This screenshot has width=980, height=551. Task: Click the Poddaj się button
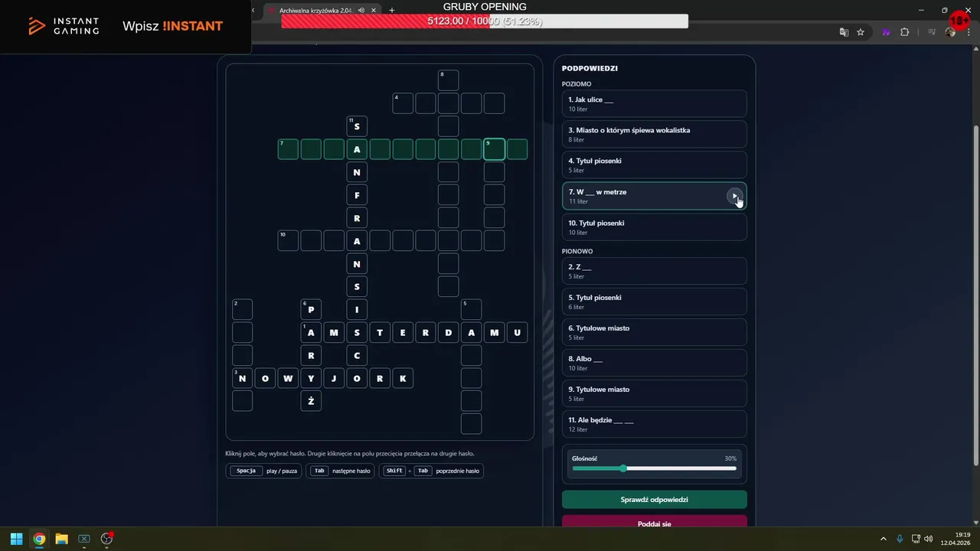point(654,523)
